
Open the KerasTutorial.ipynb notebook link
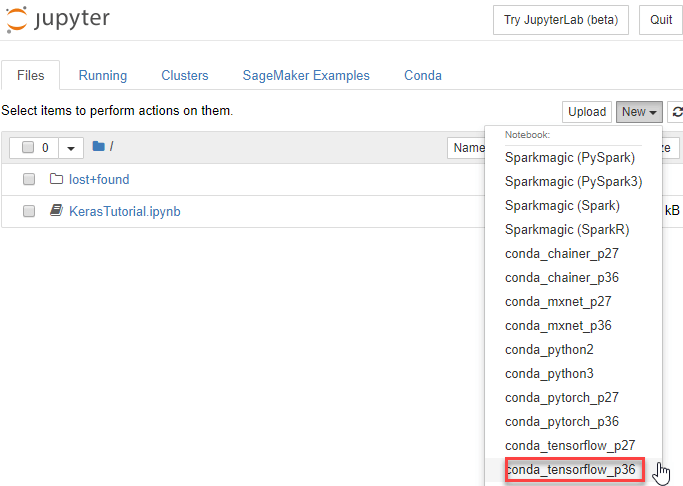click(125, 211)
